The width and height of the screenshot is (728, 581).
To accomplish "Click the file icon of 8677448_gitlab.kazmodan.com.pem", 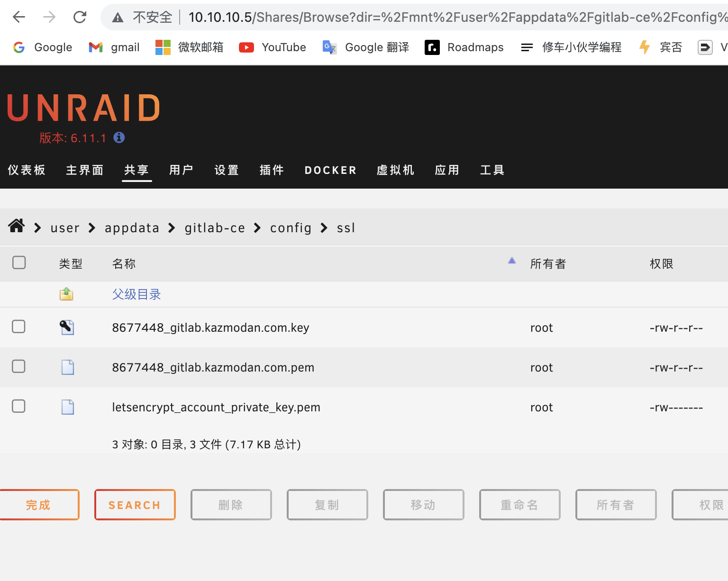I will tap(68, 367).
